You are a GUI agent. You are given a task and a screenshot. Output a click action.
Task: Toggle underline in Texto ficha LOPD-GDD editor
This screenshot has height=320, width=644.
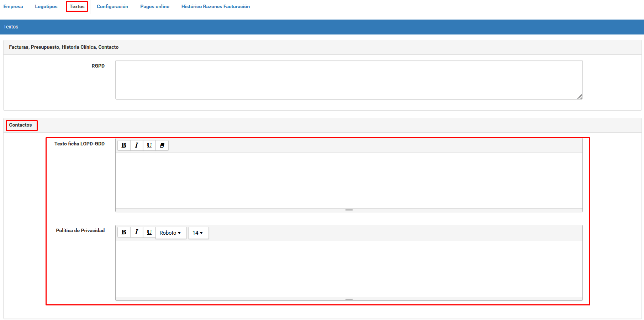coord(149,145)
